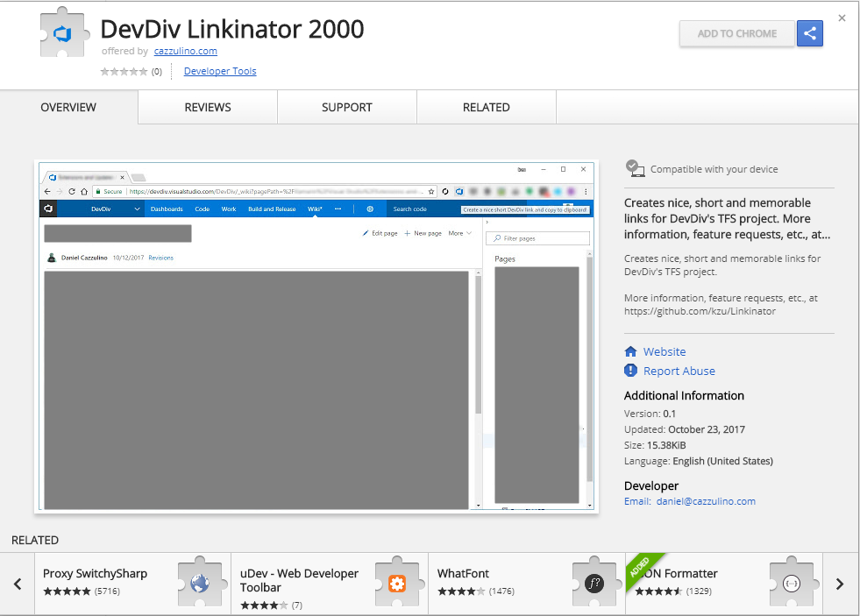Click the ellipsis overflow menu in blue navbar
The height and width of the screenshot is (616, 860).
[338, 209]
